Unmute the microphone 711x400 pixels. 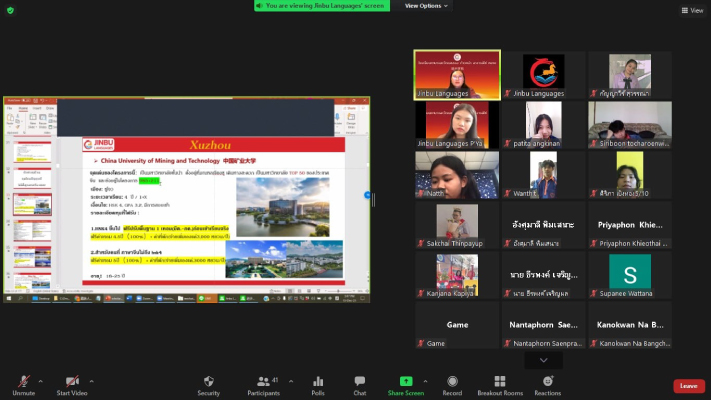23,382
